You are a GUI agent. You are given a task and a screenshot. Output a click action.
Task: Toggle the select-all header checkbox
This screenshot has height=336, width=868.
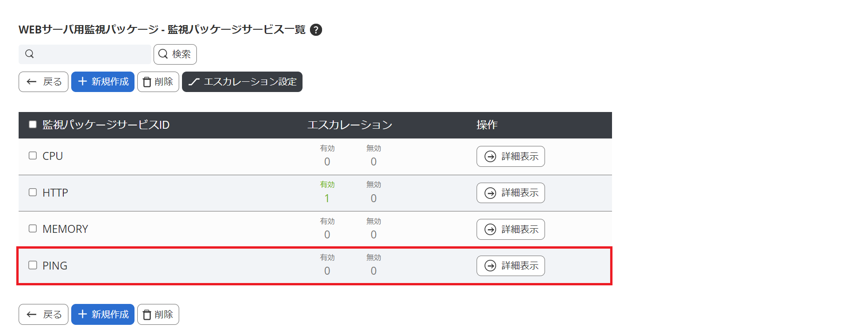tap(33, 125)
